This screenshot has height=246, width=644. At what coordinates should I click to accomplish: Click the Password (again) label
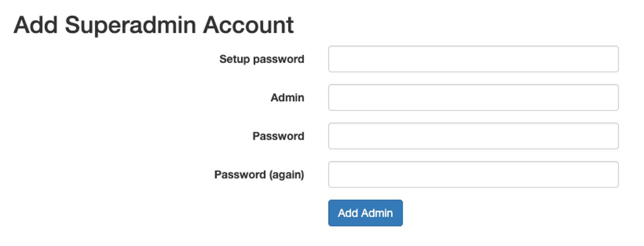(x=259, y=175)
